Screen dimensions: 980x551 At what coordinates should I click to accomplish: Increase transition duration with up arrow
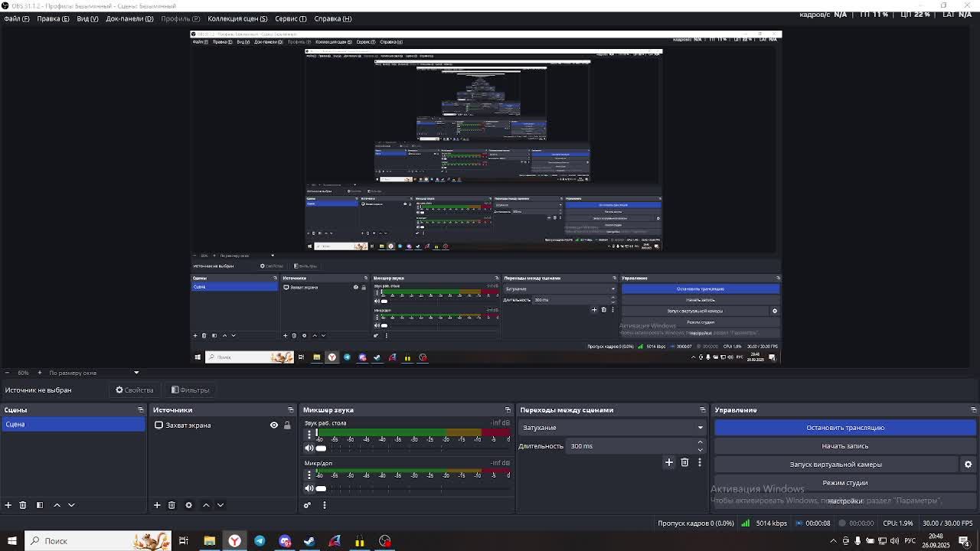point(700,442)
